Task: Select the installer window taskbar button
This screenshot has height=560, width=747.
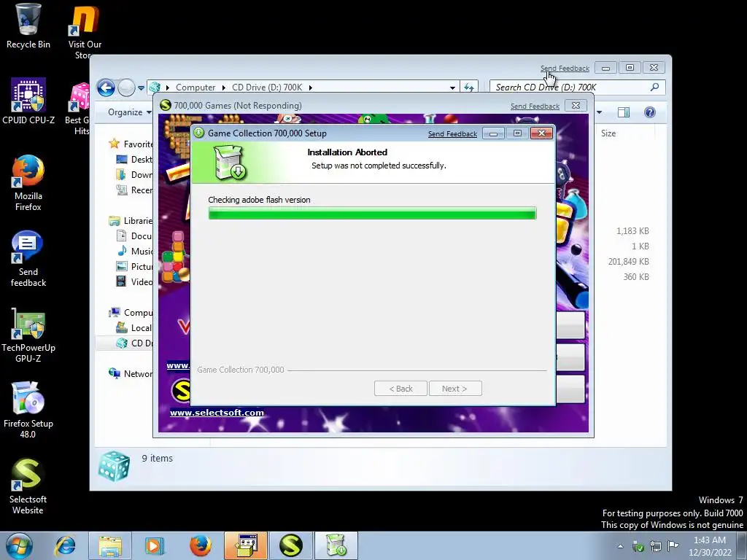Action: (x=246, y=545)
